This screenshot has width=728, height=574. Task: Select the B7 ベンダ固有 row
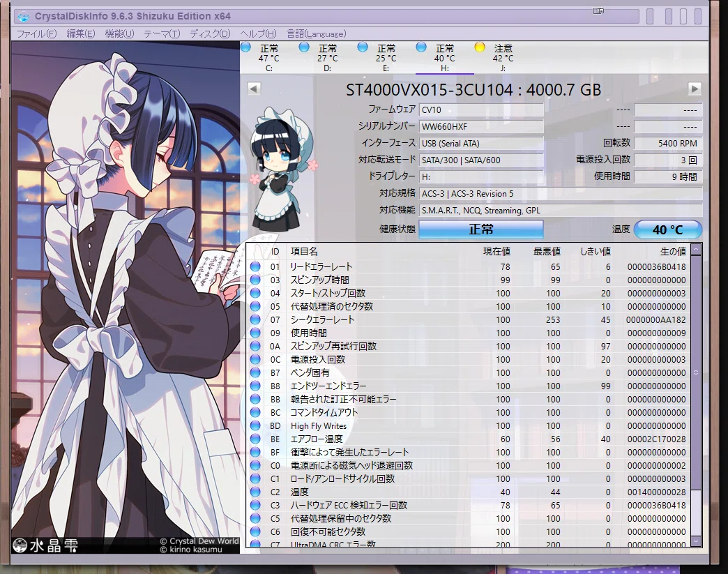tap(468, 372)
